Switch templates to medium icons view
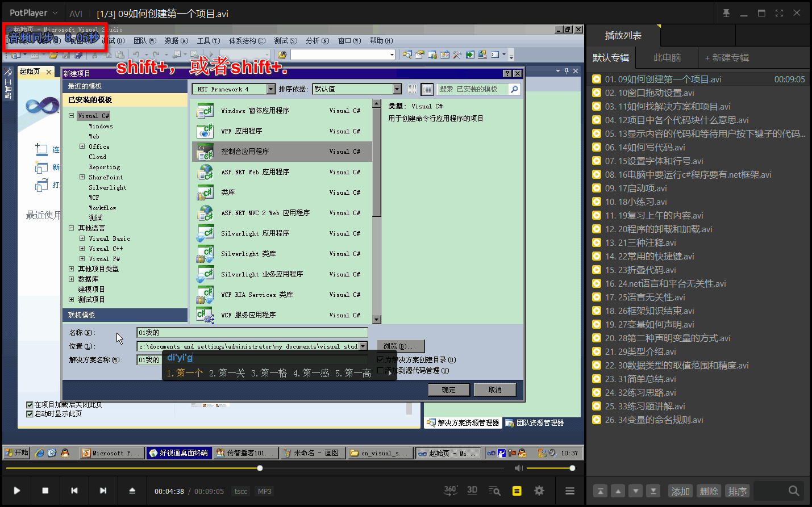Screen dimensions: 812x507 tap(427, 89)
